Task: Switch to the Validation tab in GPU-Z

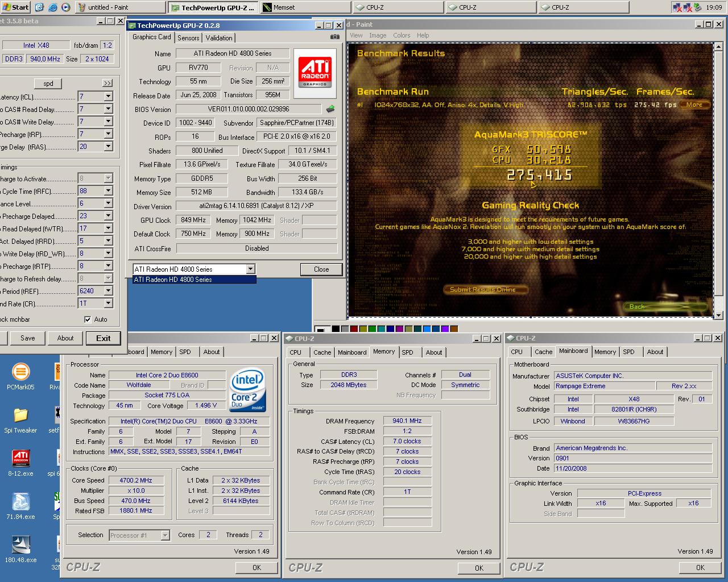Action: [218, 38]
